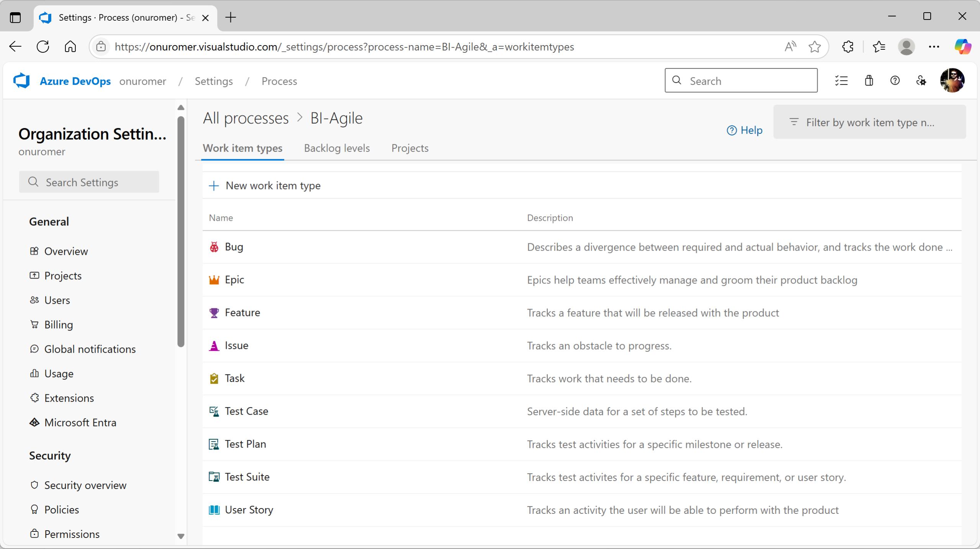Open Overview in General settings
The height and width of the screenshot is (549, 980).
pos(66,251)
